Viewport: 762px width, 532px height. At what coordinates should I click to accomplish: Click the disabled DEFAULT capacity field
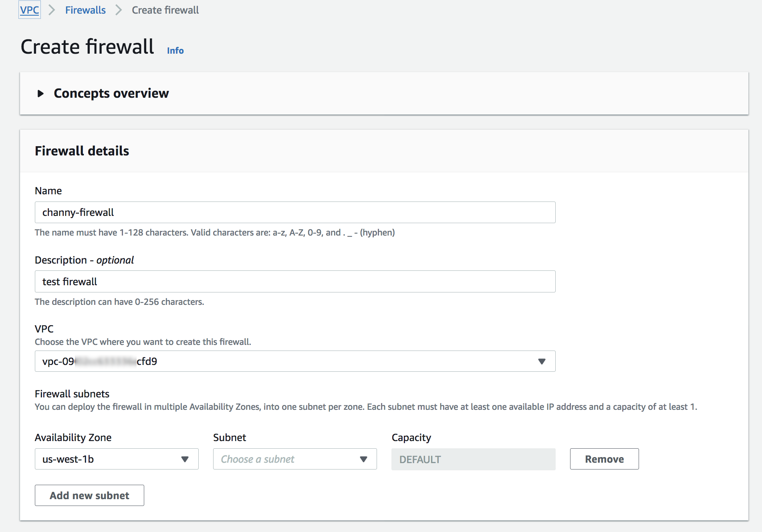coord(474,459)
